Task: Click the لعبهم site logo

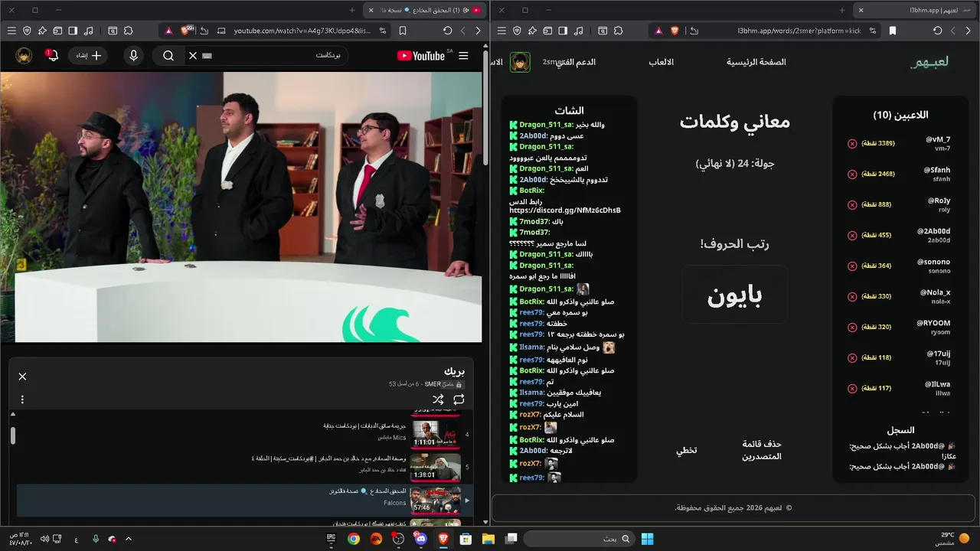Action: pos(929,62)
